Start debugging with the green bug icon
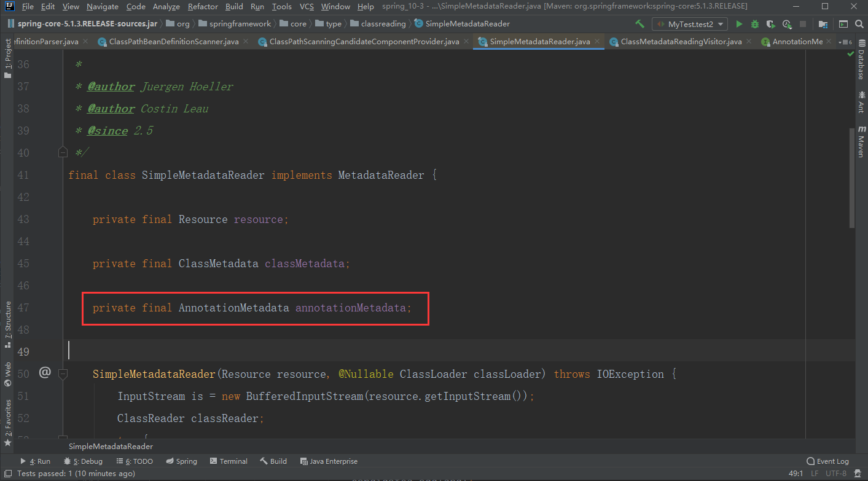 pos(755,24)
